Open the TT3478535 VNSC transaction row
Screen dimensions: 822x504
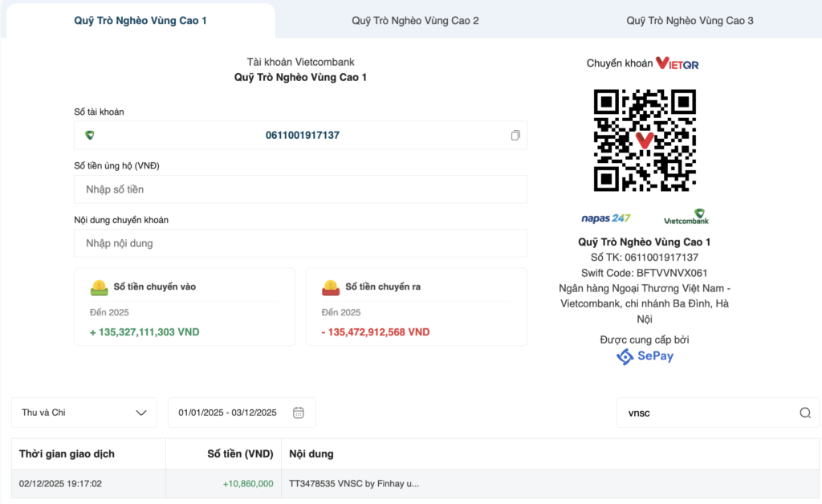pyautogui.click(x=353, y=484)
